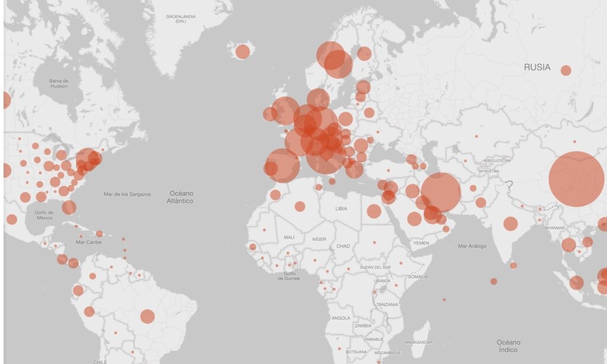This screenshot has height=364, width=607.
Task: Select the bubble beside the RUSIA label
Action: click(566, 71)
